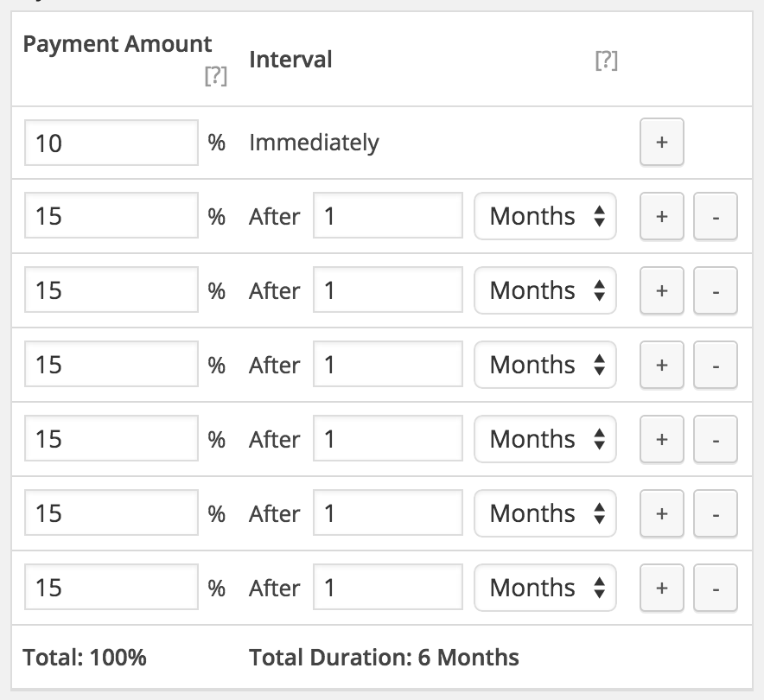764x700 pixels.
Task: Open the Payment Amount help tooltip [?]
Action: (x=215, y=76)
